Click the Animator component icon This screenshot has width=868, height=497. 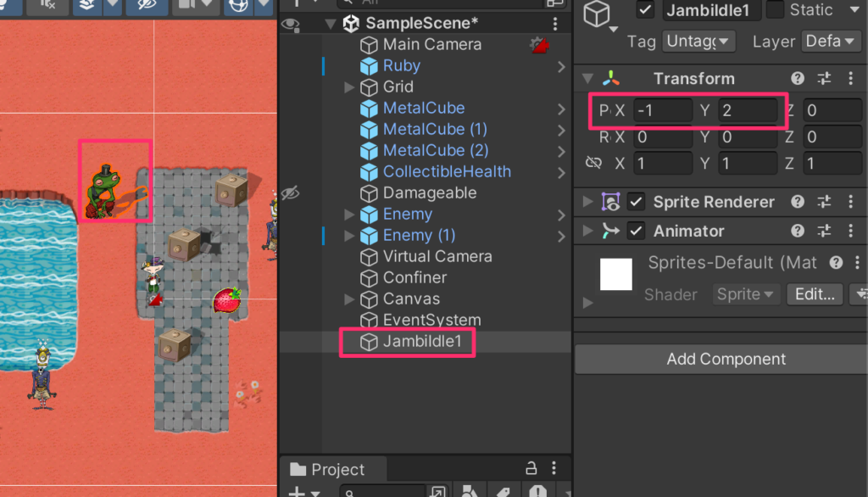[x=610, y=231]
